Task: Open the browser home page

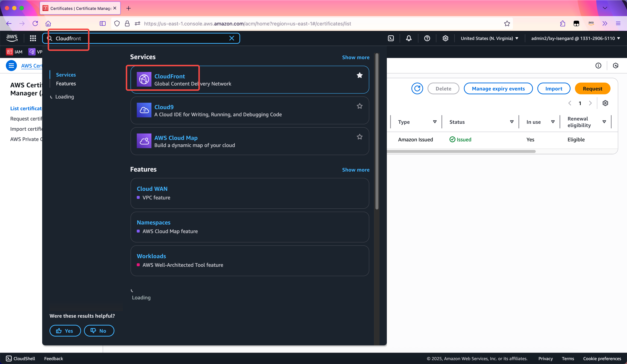Action: coord(48,24)
